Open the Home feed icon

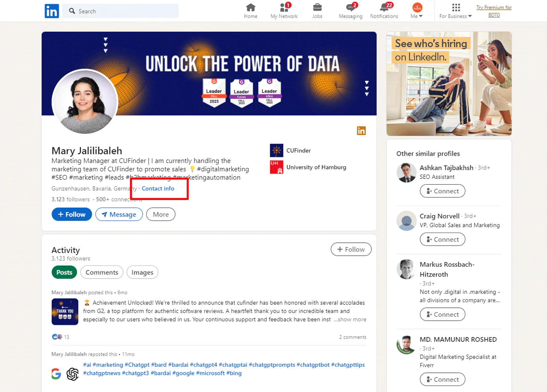[x=251, y=8]
